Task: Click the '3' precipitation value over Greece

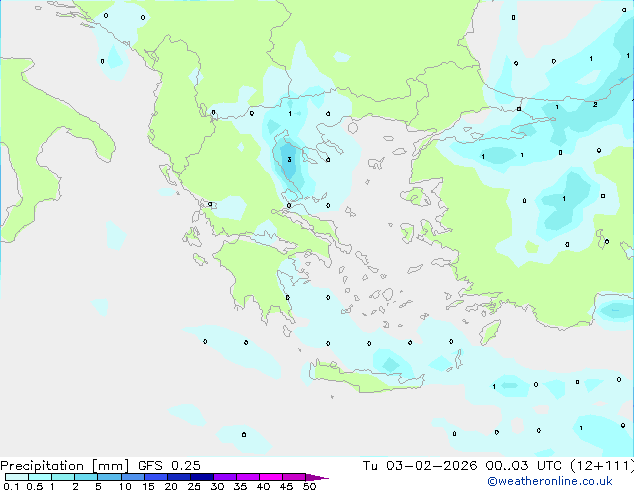Action: point(289,160)
